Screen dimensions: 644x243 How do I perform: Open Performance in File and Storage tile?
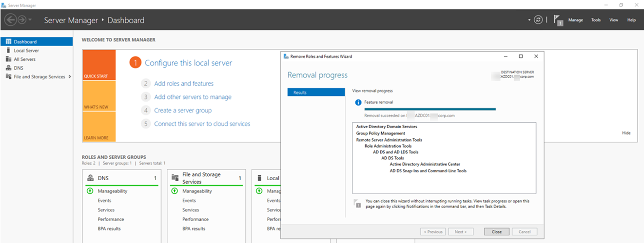[195, 219]
